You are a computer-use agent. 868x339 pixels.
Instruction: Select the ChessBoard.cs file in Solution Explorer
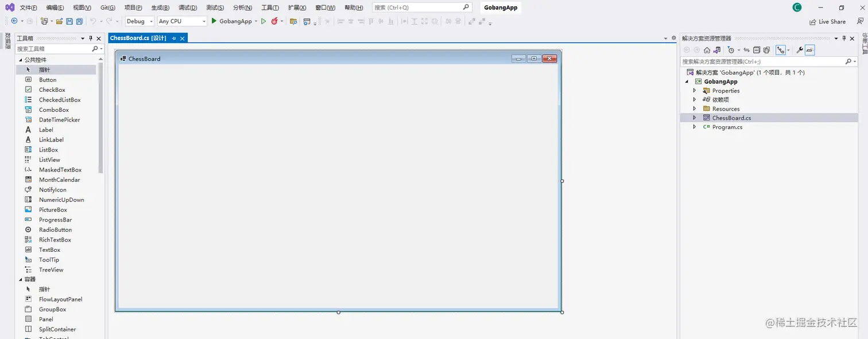pyautogui.click(x=731, y=118)
